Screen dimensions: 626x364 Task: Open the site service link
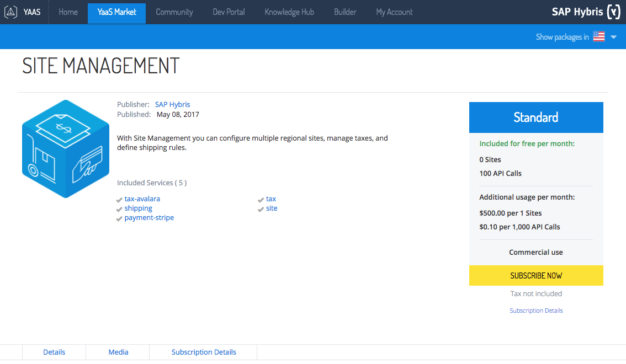[x=272, y=208]
